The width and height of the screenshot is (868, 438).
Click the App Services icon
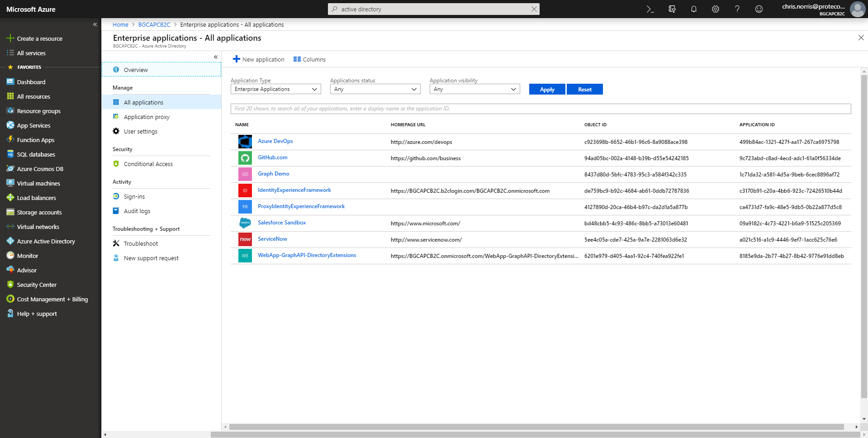pyautogui.click(x=10, y=125)
